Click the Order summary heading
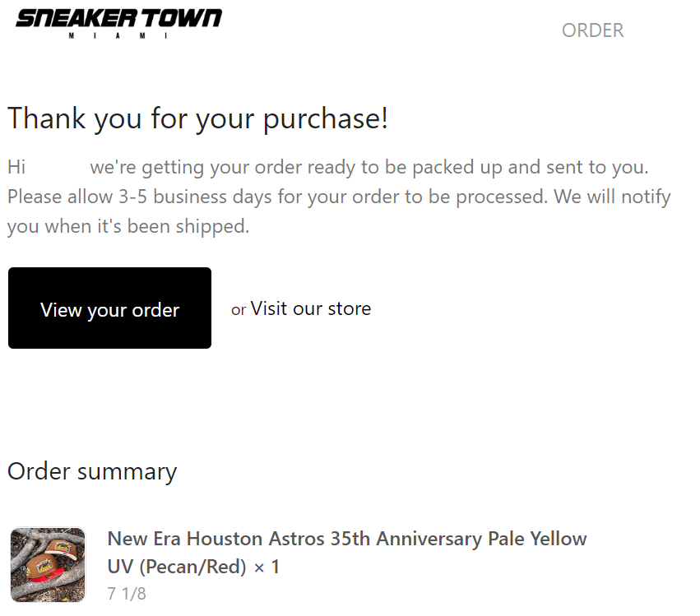 click(92, 471)
